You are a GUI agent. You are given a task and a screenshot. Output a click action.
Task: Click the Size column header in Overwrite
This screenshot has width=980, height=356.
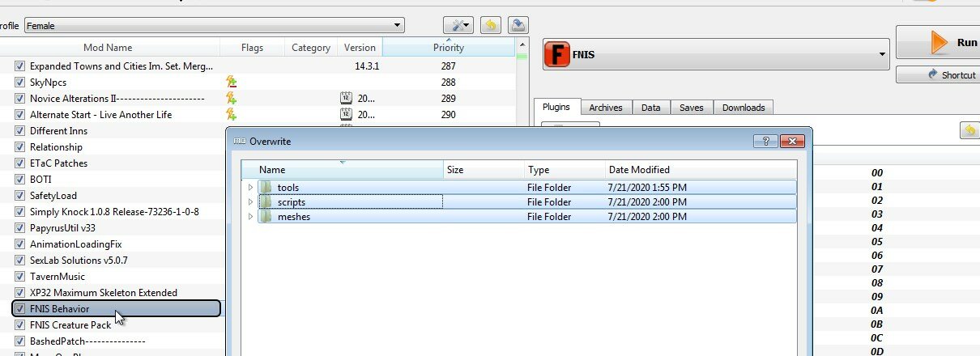(484, 170)
